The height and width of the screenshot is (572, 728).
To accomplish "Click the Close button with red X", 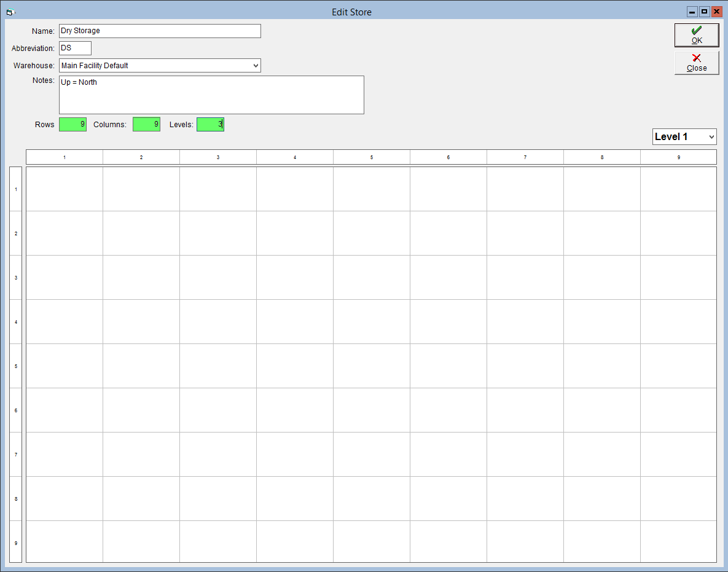I will click(697, 63).
